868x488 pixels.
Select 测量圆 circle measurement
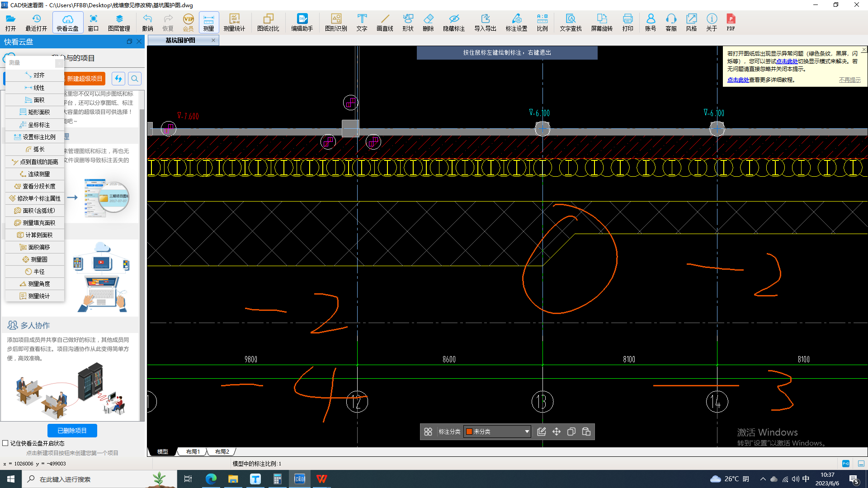coord(35,259)
